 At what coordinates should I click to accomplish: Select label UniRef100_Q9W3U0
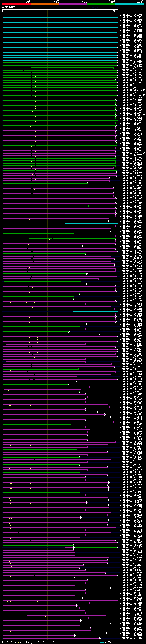tap(131, 628)
